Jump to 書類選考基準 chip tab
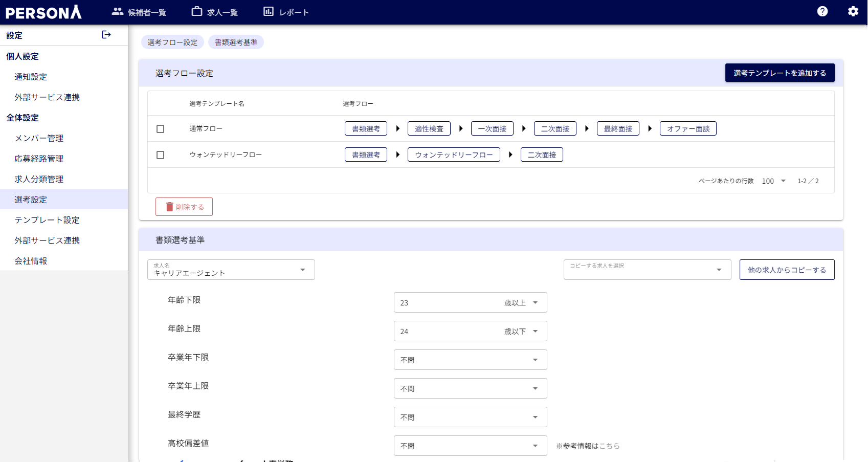This screenshot has width=868, height=462. (236, 42)
